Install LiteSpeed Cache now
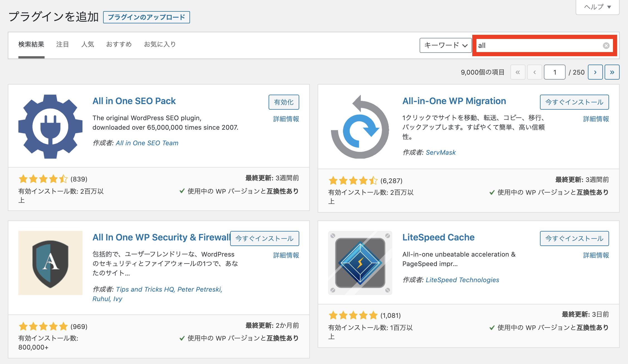The width and height of the screenshot is (628, 364). pyautogui.click(x=575, y=238)
